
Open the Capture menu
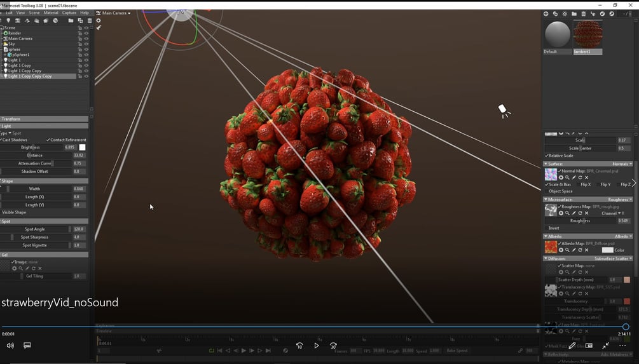pos(69,13)
